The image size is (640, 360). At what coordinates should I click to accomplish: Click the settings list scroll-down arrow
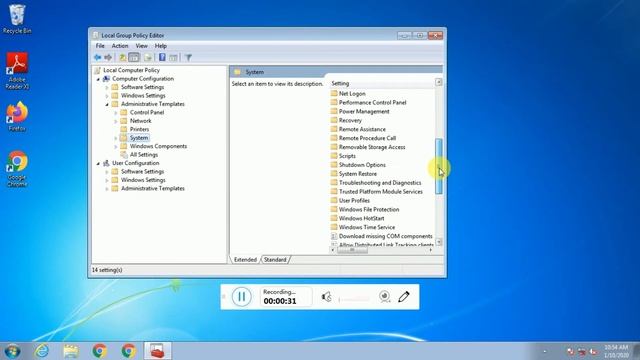[439, 242]
